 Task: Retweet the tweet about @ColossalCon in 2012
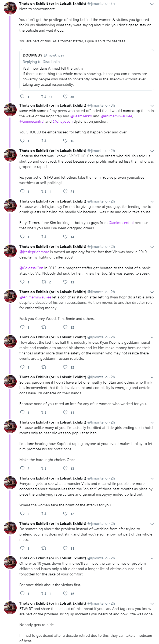(43, 282)
